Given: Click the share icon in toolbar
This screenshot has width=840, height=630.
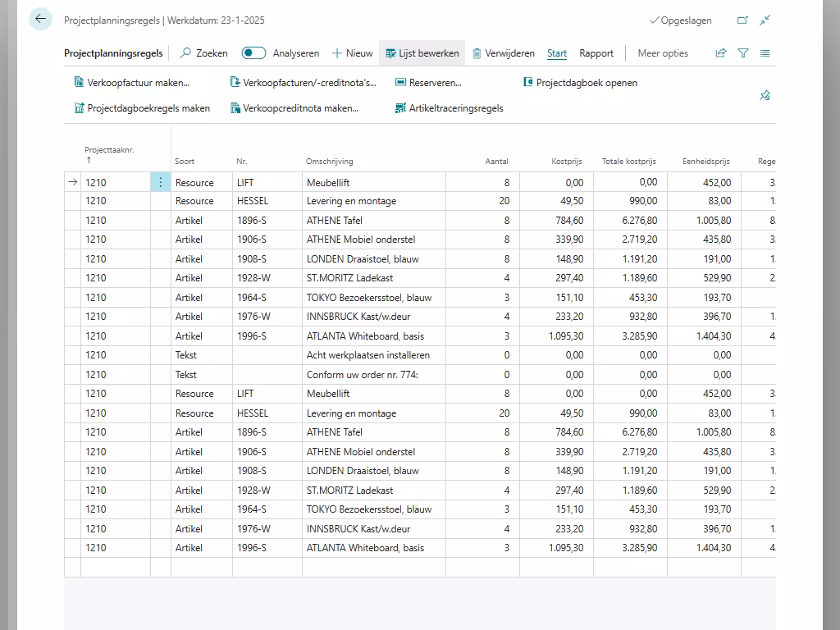Looking at the screenshot, I should [720, 53].
